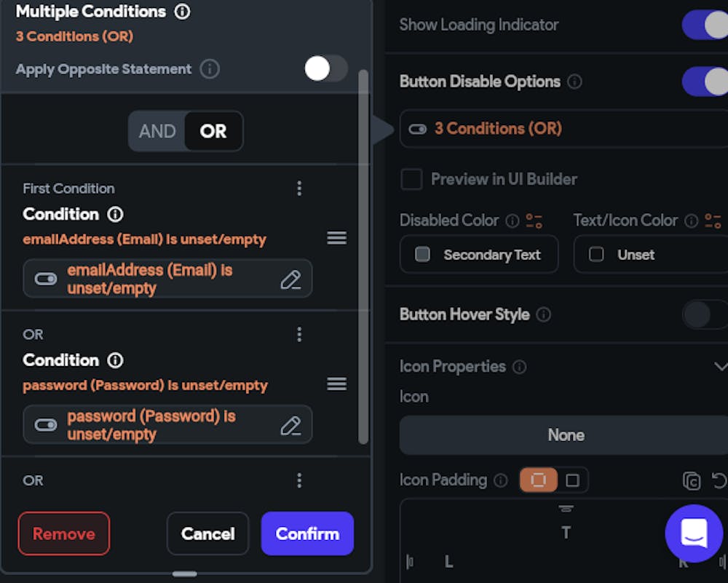Collapse the Icon Properties section
Viewport: 728px width, 583px height.
coord(719,366)
